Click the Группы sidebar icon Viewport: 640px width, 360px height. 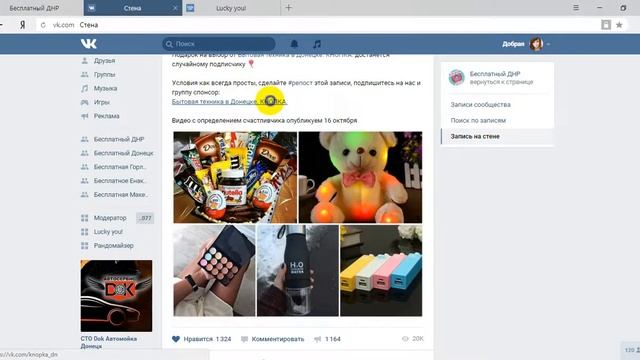(84, 74)
